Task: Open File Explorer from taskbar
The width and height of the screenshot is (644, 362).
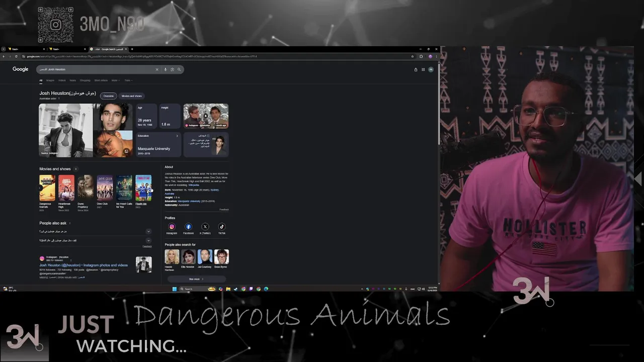Action: pyautogui.click(x=228, y=289)
